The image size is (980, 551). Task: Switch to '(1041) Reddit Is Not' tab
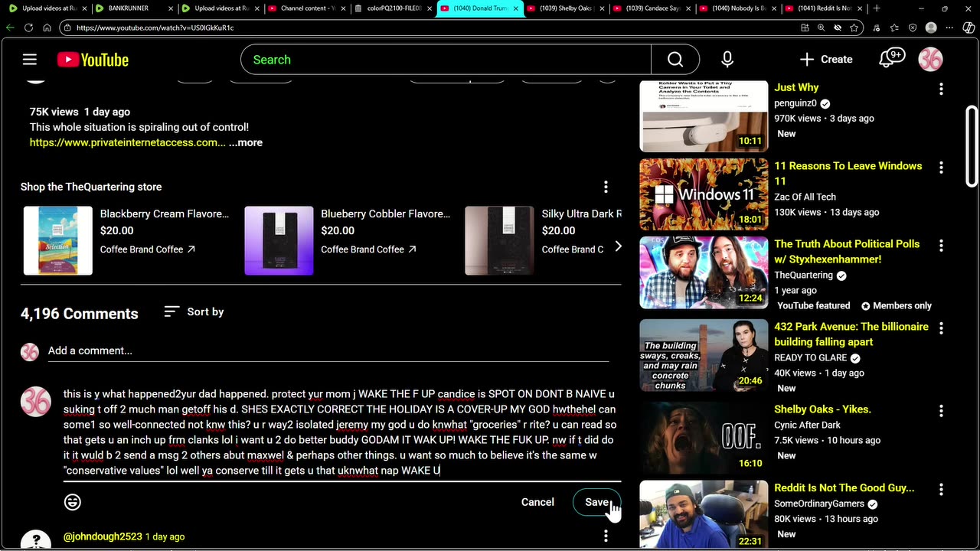824,8
